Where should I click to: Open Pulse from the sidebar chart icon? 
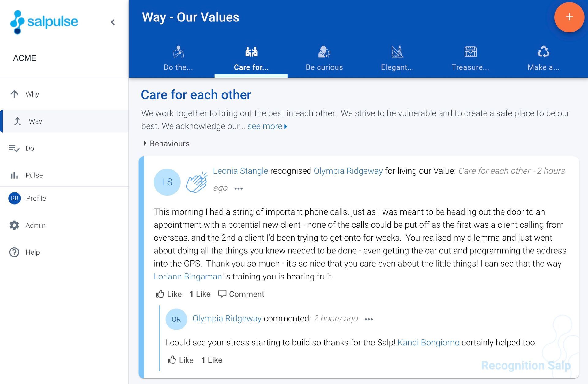(14, 175)
